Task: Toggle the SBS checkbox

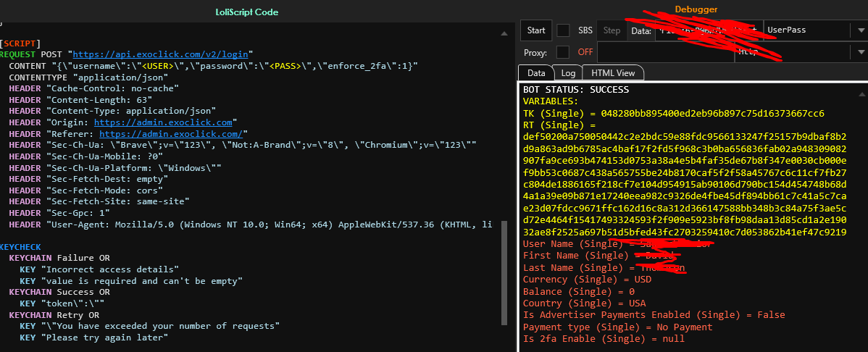Action: click(563, 30)
